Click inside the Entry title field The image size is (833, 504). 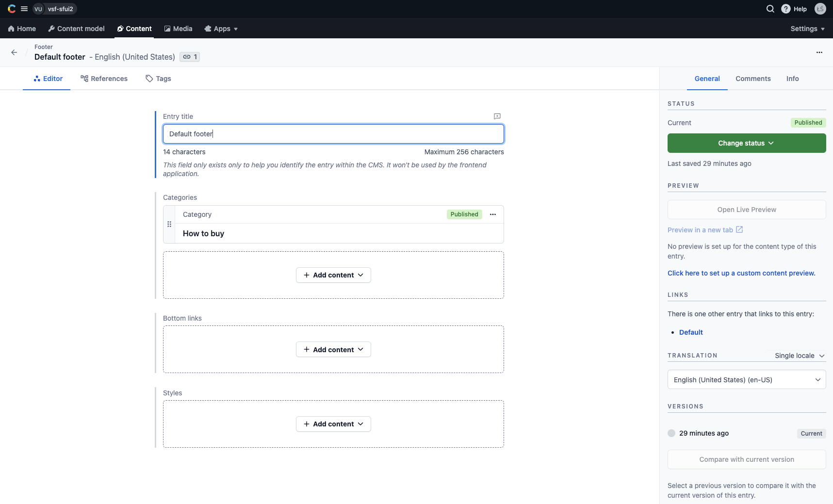coord(333,133)
